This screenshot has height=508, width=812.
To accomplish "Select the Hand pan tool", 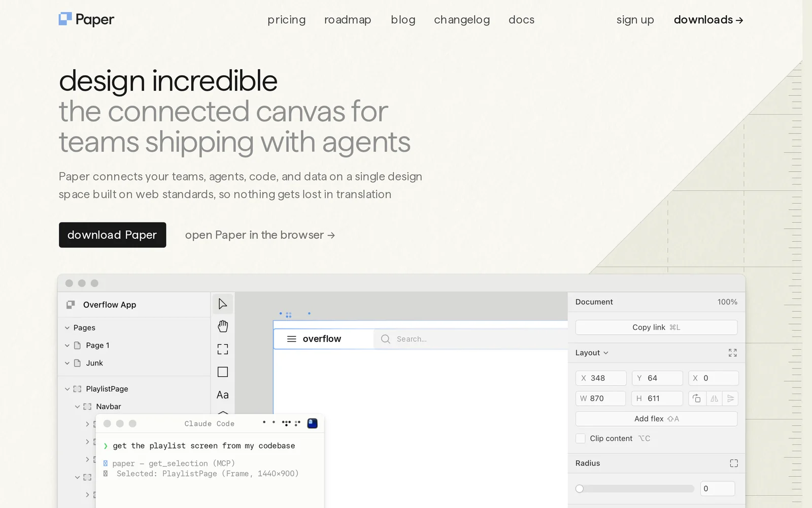I will [222, 326].
